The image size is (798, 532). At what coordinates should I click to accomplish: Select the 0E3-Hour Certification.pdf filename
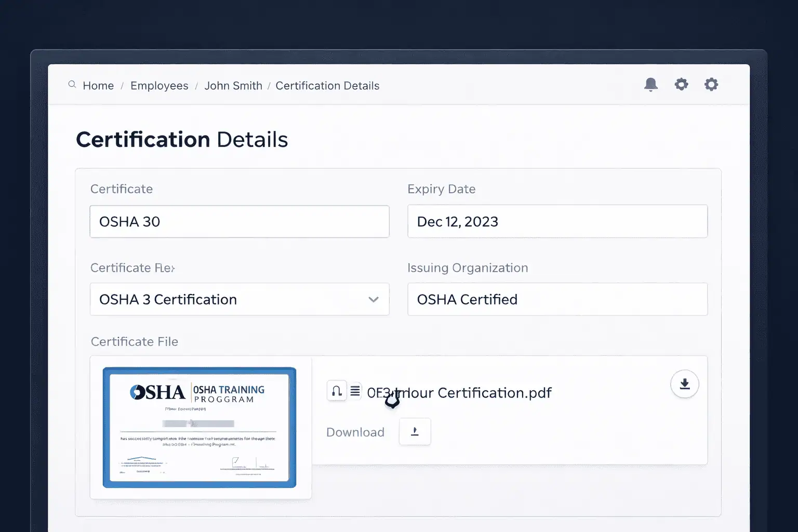pyautogui.click(x=459, y=393)
